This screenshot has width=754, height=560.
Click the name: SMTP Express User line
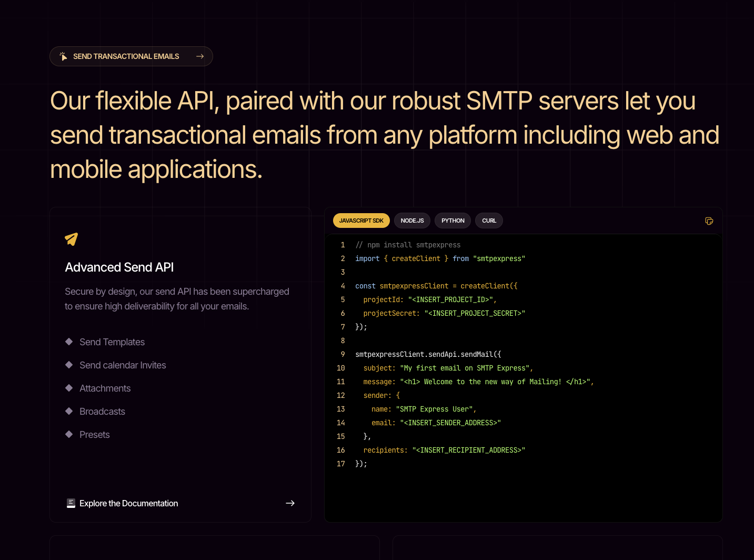click(424, 409)
